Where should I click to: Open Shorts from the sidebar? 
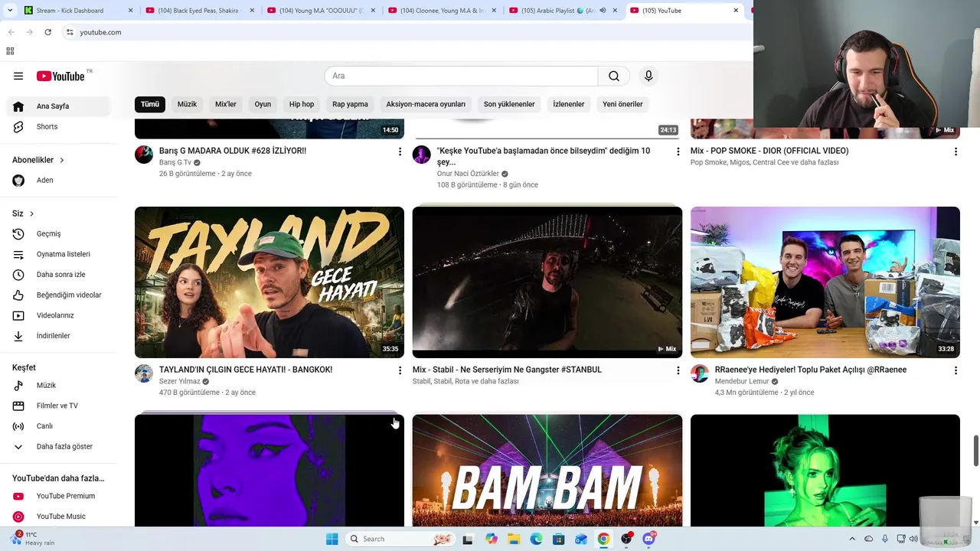coord(58,126)
